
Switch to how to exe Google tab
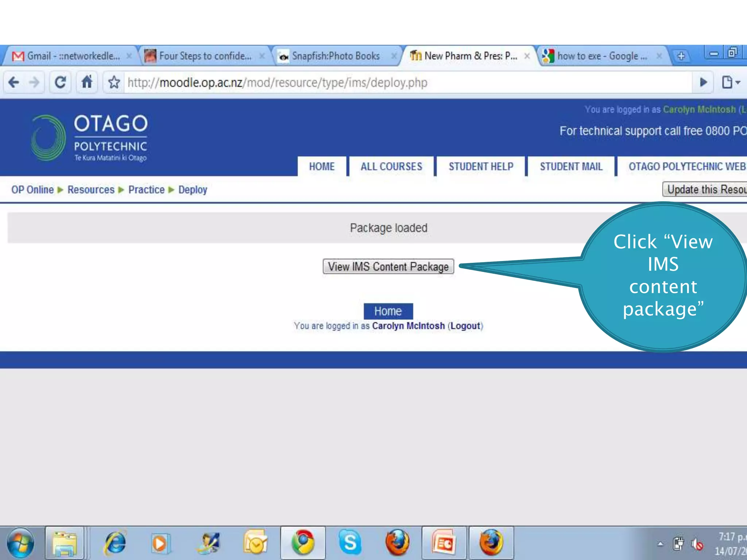pyautogui.click(x=602, y=56)
